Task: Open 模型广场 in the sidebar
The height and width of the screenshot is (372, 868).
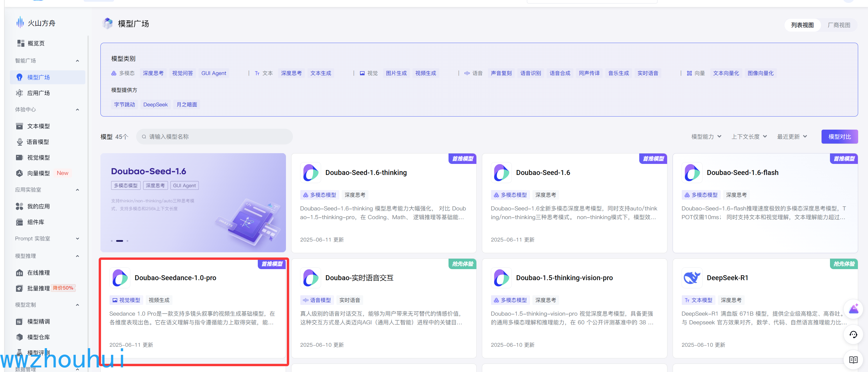Action: [47, 77]
